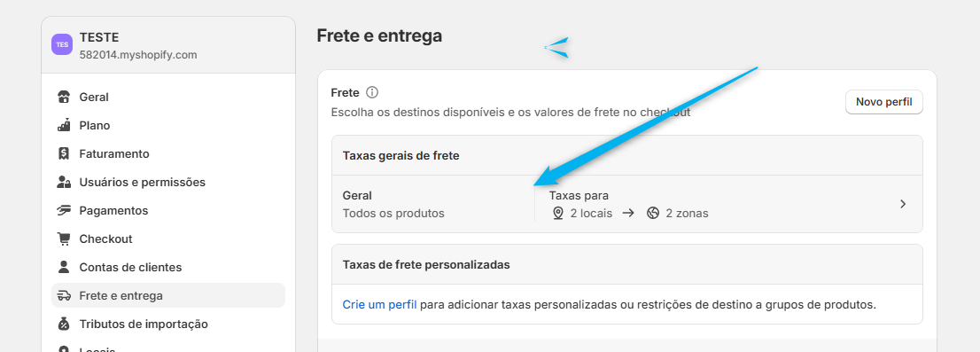Click the Geral storefront icon in sidebar
Screen dimensions: 980x352
[64, 97]
